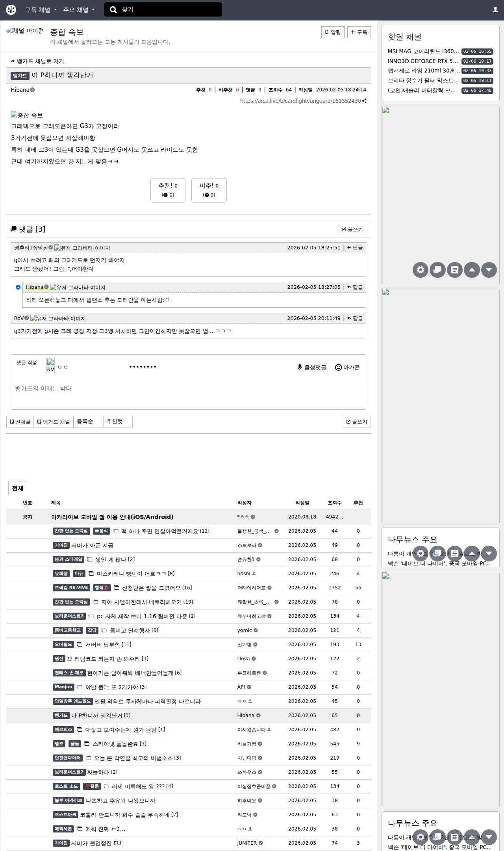Click the 트릭컬 RE:VIVE category badge
This screenshot has height=851, width=504.
point(71,588)
